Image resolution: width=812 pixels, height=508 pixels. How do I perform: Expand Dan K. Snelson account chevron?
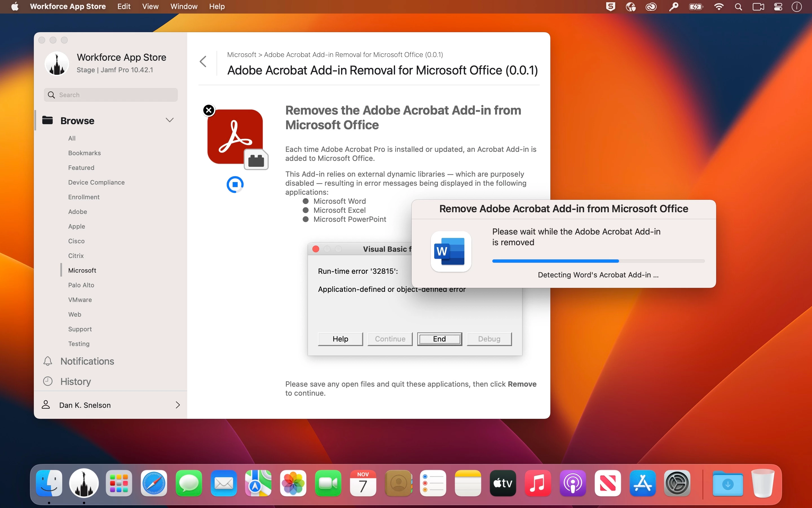[178, 405]
